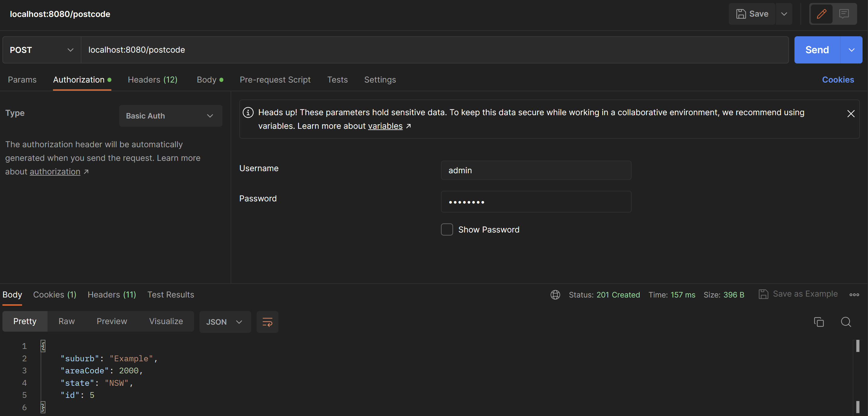This screenshot has height=416, width=868.
Task: Open the Test Results response tab
Action: (170, 295)
